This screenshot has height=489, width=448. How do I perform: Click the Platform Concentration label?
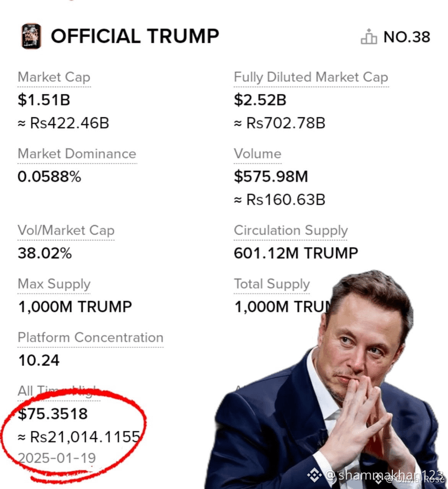tap(90, 337)
